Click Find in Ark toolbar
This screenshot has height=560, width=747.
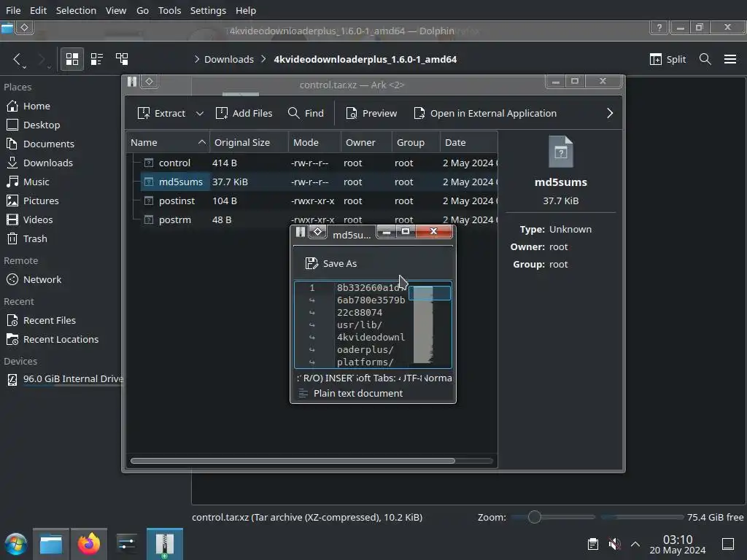pyautogui.click(x=306, y=113)
